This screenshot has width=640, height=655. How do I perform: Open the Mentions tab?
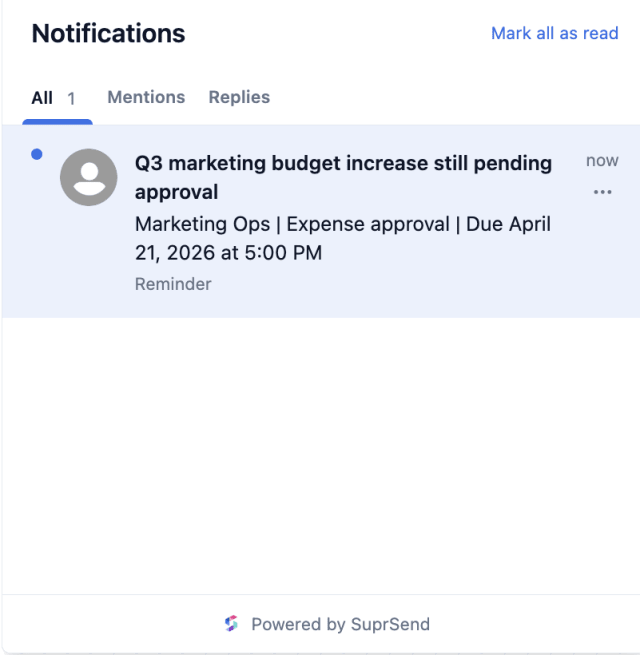146,97
